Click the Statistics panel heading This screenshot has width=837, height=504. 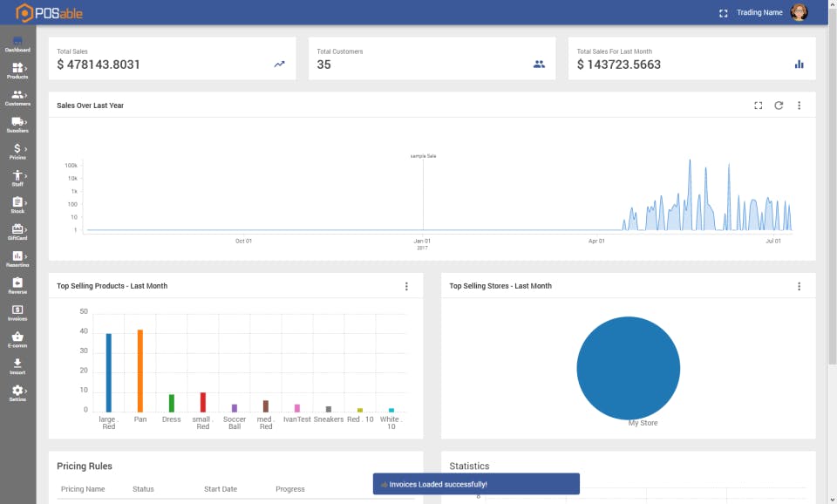tap(469, 467)
